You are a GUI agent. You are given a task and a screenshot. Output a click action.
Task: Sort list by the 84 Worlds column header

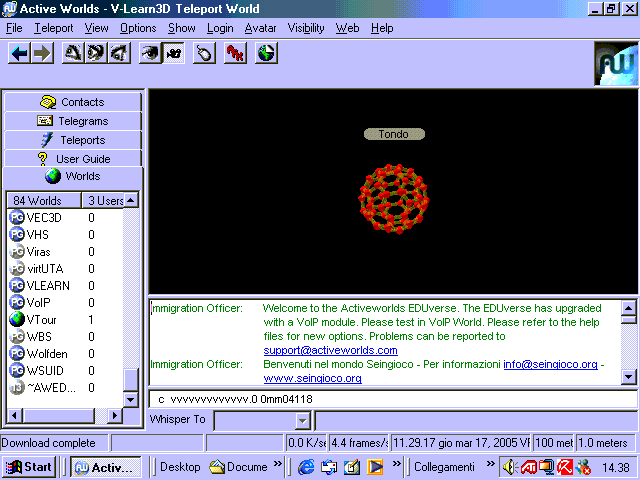(x=44, y=200)
